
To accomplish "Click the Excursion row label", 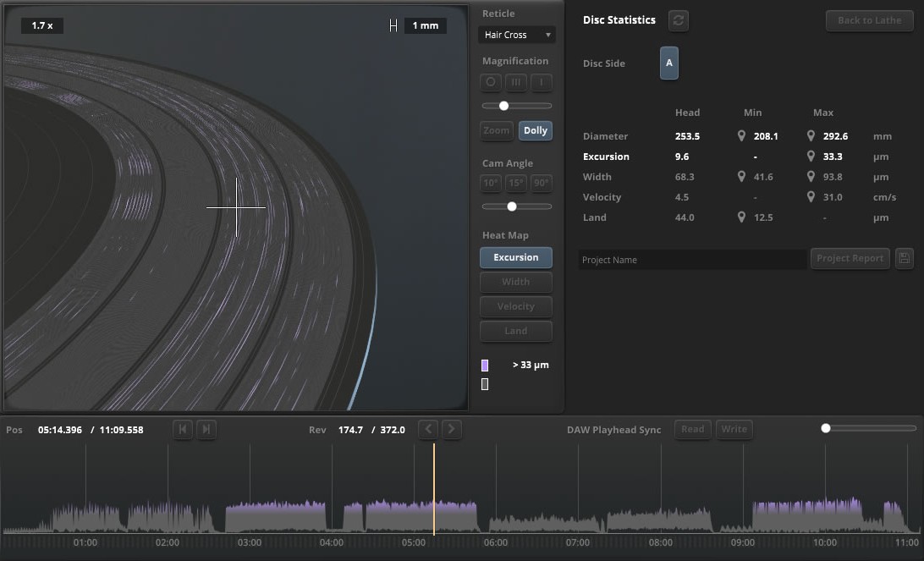I will tap(606, 157).
